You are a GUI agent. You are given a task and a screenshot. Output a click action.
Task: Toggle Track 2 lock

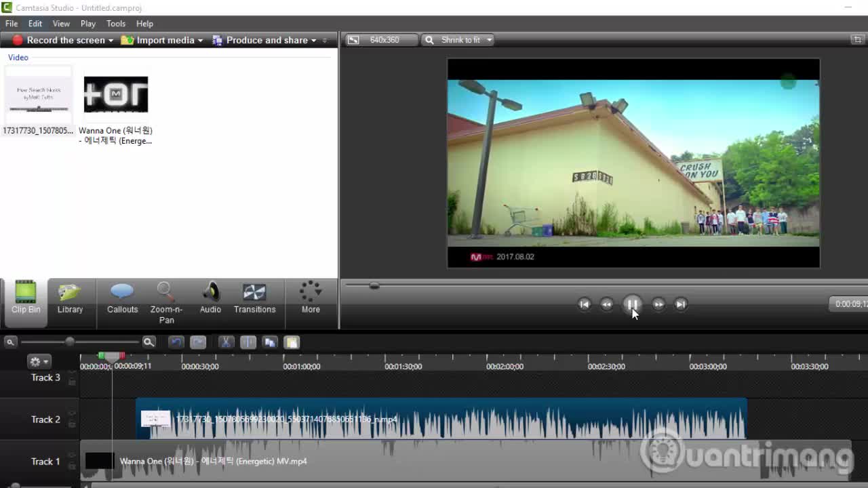click(72, 424)
